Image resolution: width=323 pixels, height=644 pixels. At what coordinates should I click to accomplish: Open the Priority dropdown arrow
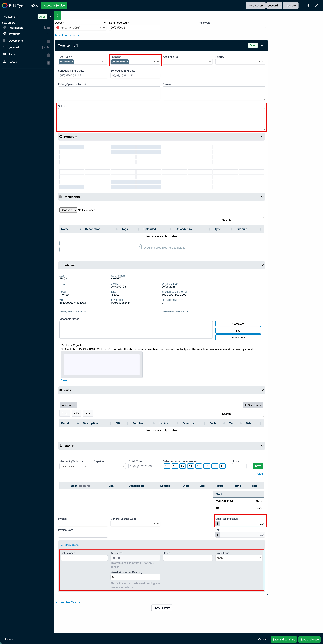pos(263,62)
